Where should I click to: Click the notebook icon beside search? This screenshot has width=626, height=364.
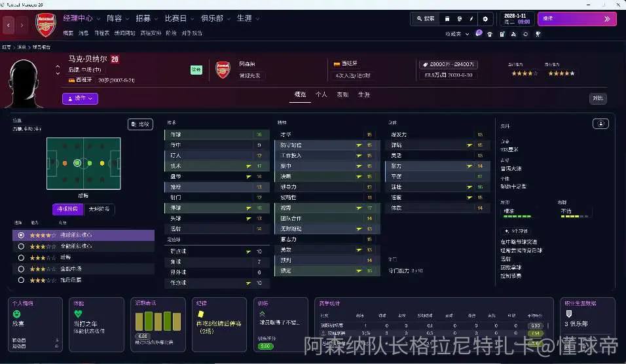pos(447,19)
